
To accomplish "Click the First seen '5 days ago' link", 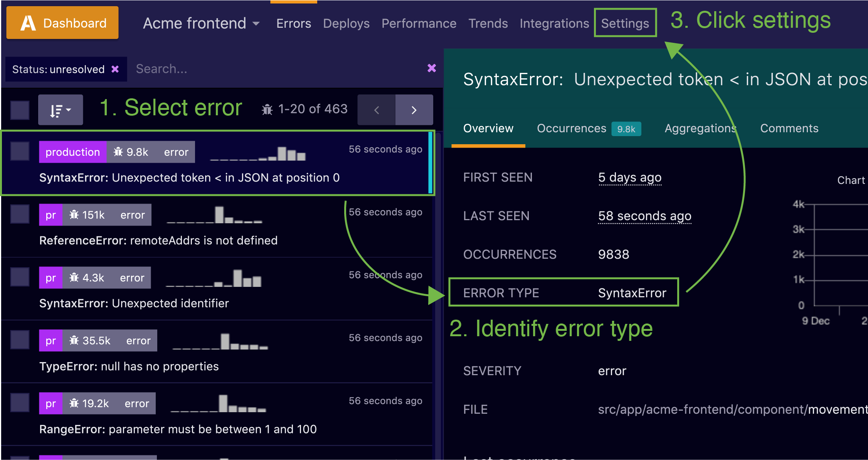I will click(x=630, y=177).
